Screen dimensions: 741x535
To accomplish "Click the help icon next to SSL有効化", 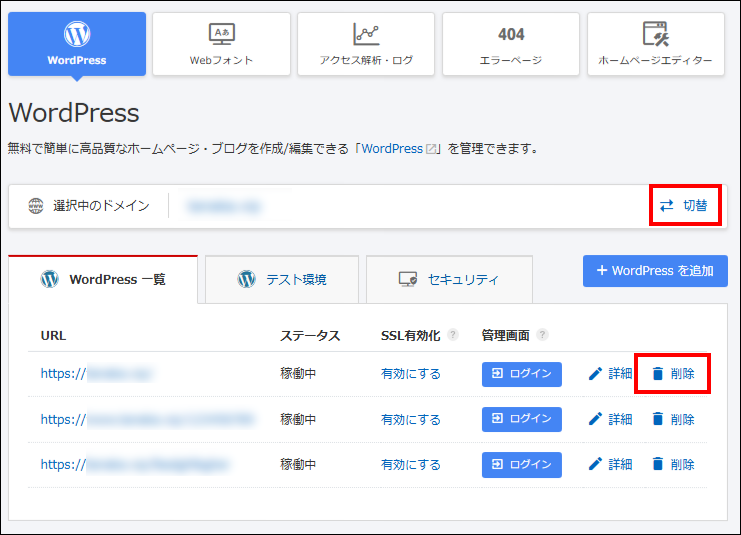I will pyautogui.click(x=453, y=335).
